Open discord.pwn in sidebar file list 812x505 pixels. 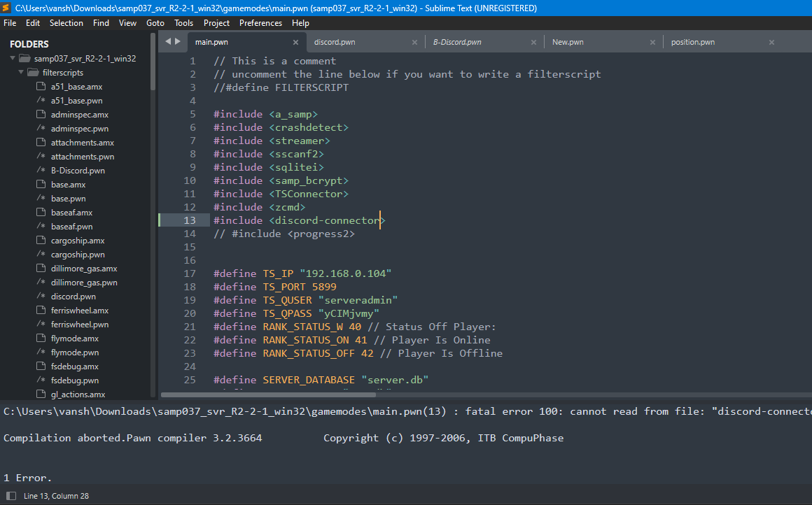tap(73, 296)
